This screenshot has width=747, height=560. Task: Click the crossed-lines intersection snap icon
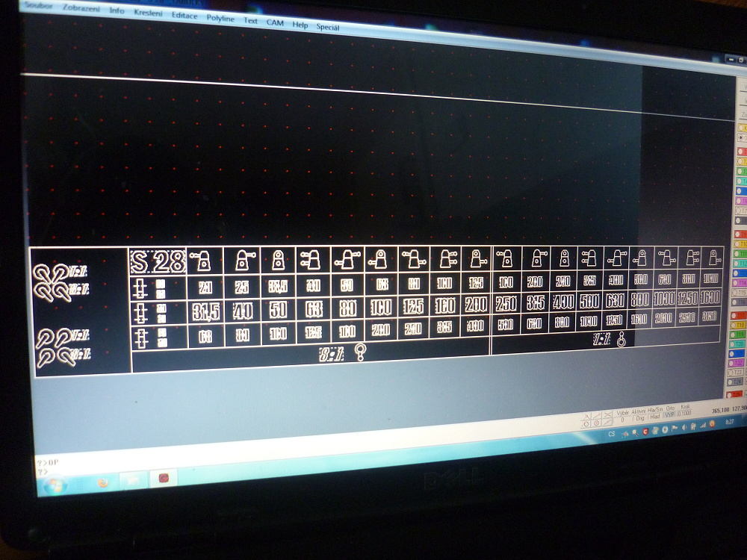(607, 414)
